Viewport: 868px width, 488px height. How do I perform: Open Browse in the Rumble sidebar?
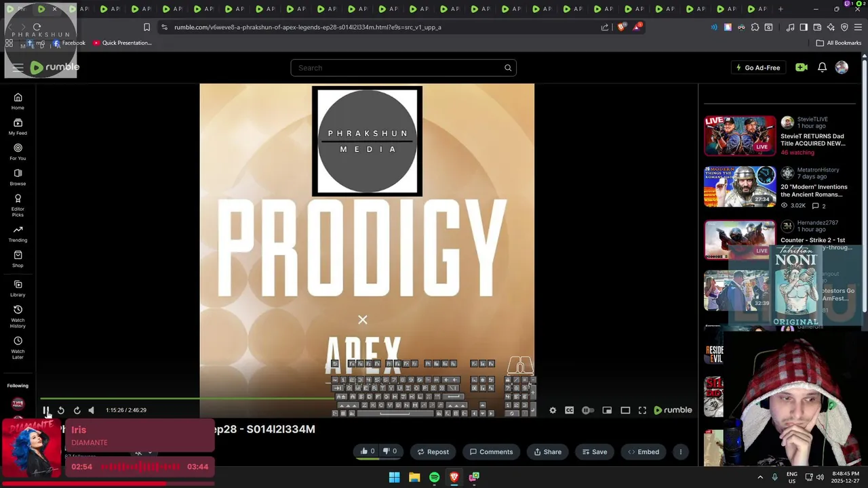coord(18,177)
